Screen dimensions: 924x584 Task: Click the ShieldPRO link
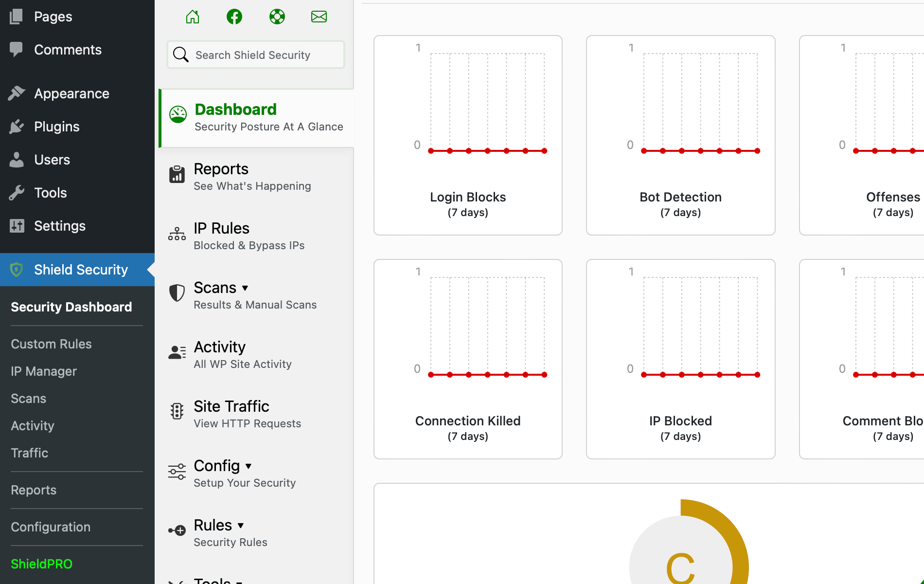[x=41, y=564]
